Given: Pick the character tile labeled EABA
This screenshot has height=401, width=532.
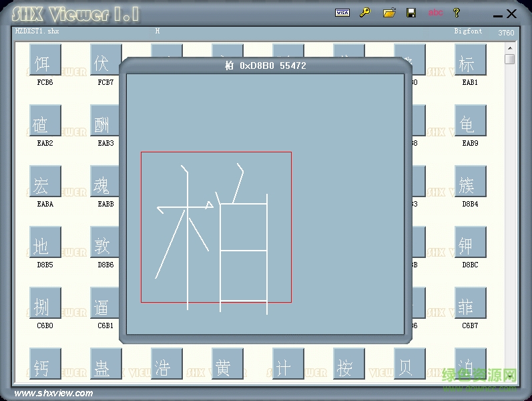Looking at the screenshot, I should pos(45,182).
